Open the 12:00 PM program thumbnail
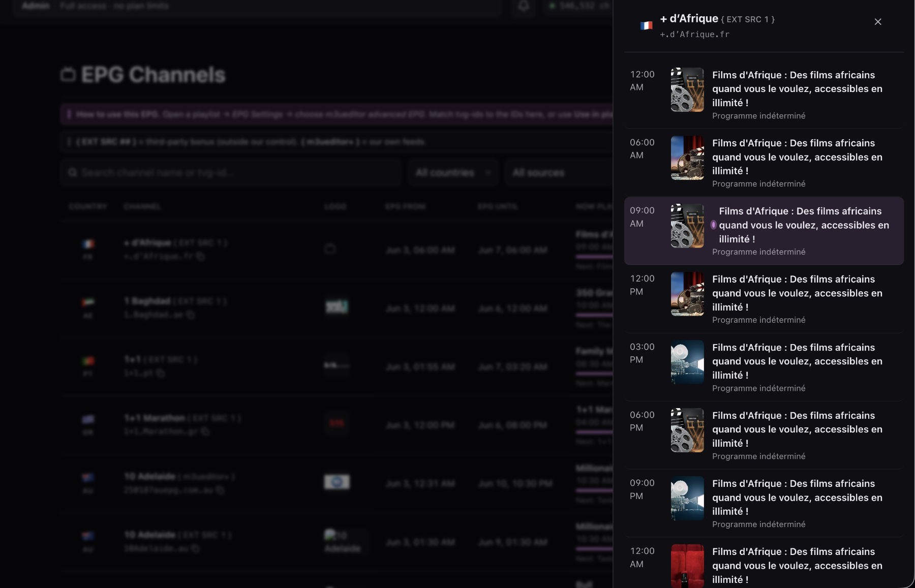 [x=687, y=294]
